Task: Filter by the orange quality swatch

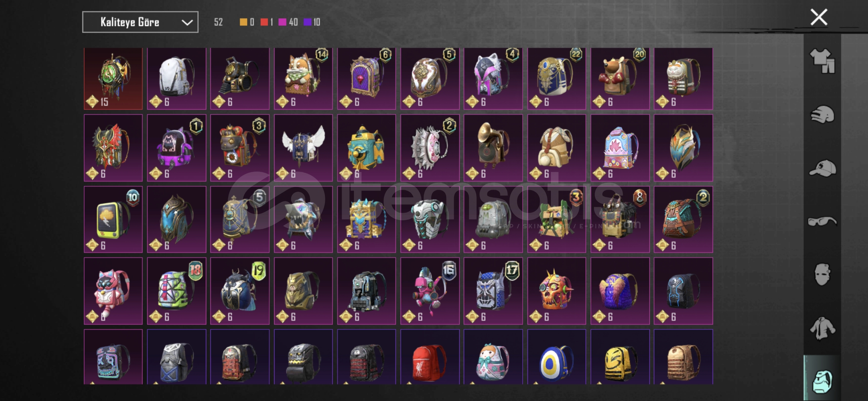Action: 243,22
